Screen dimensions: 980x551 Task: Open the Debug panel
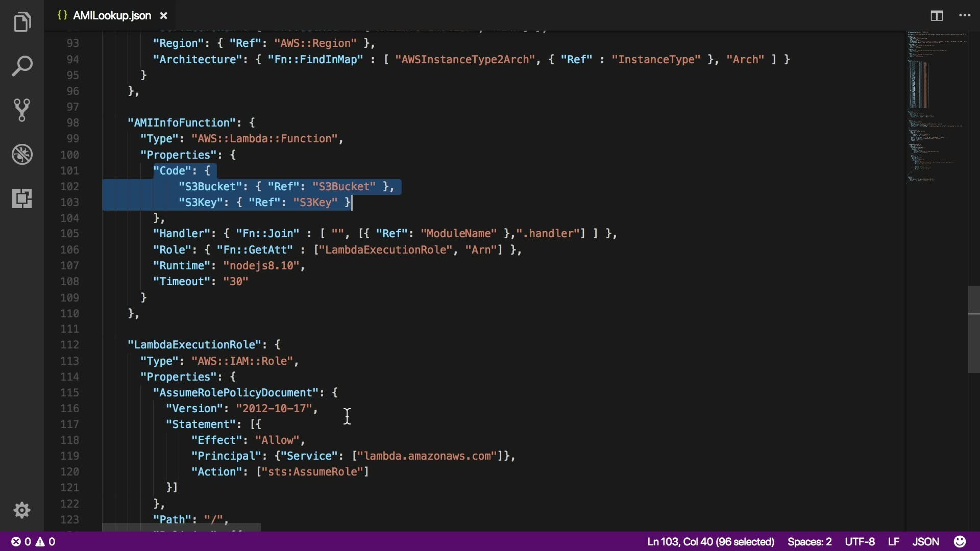22,154
